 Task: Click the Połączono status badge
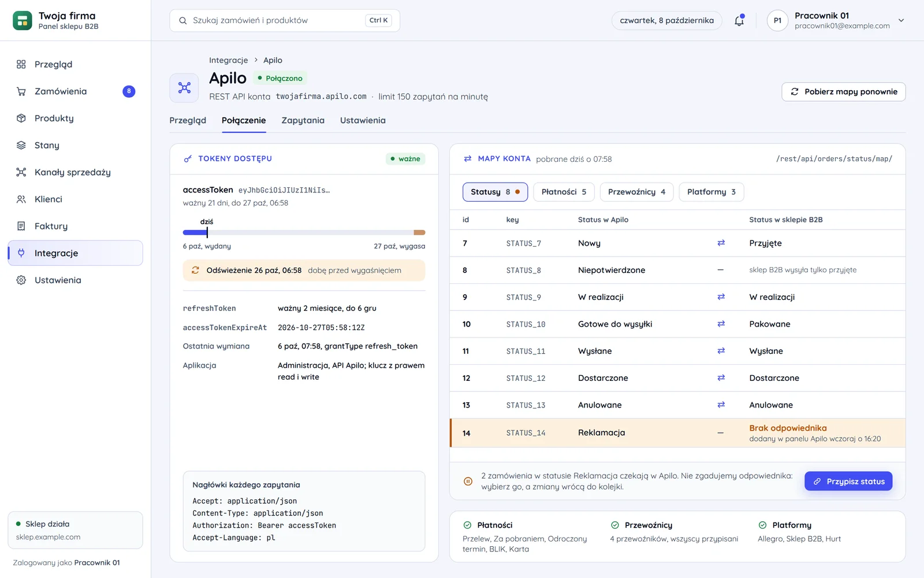280,78
